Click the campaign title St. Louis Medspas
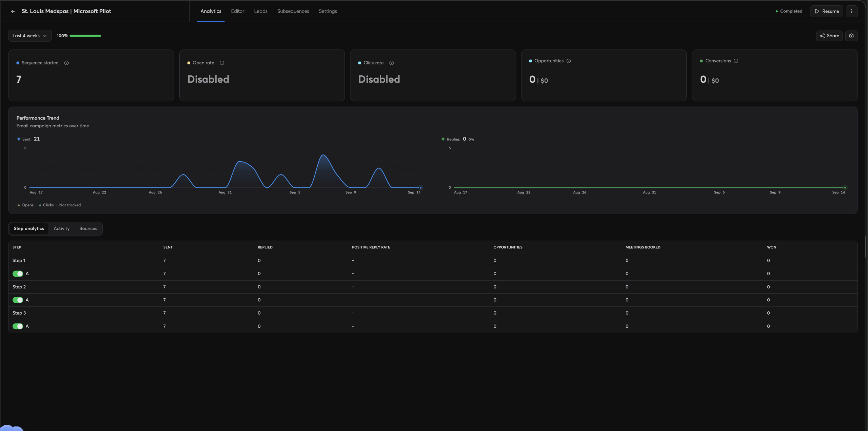This screenshot has width=868, height=431. 66,11
